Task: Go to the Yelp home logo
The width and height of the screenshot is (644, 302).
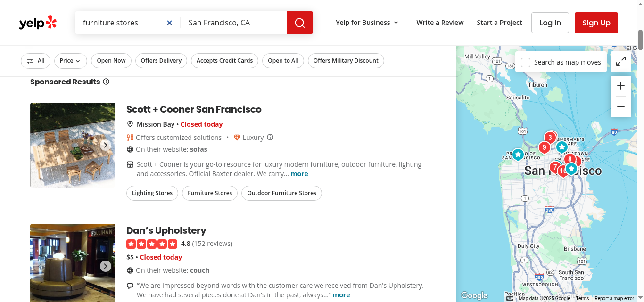Action: [38, 23]
